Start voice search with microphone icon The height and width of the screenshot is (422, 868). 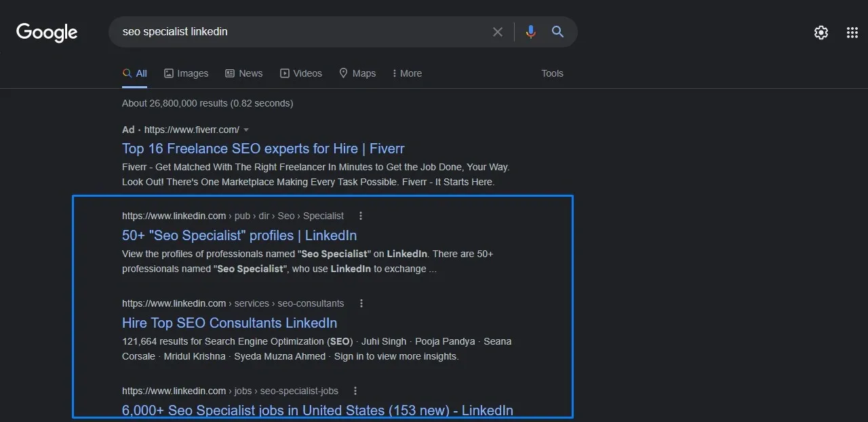point(530,32)
